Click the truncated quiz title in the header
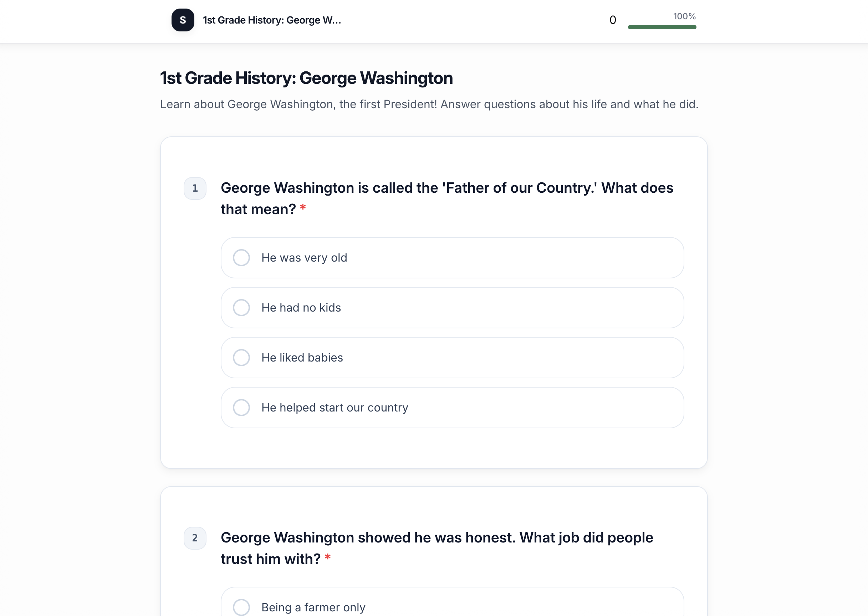Image resolution: width=868 pixels, height=616 pixels. tap(272, 20)
